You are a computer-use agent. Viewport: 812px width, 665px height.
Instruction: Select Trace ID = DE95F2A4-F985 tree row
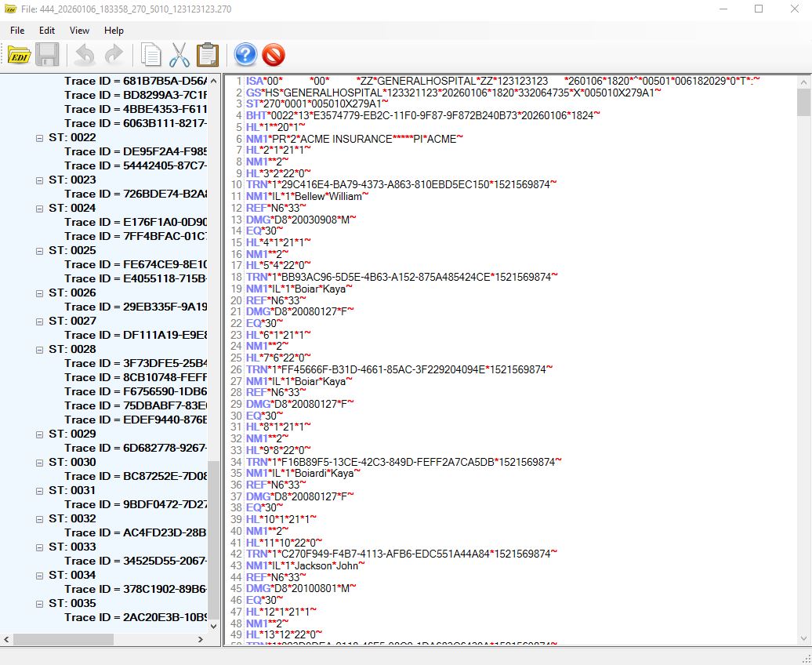tap(136, 151)
